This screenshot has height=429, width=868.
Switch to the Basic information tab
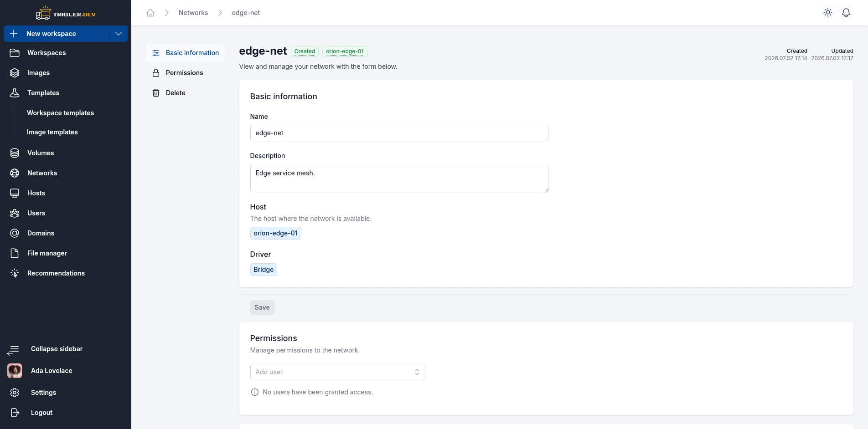(x=185, y=53)
